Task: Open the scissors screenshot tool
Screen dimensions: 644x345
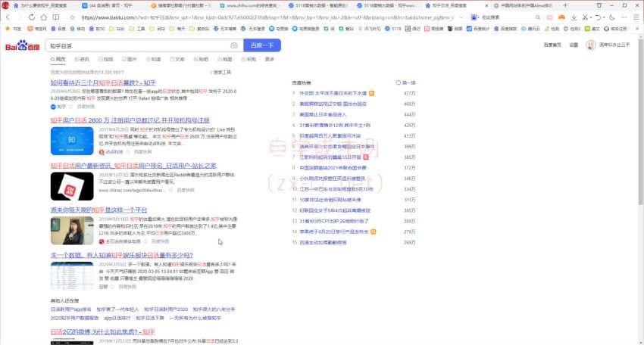Action: 585,17
